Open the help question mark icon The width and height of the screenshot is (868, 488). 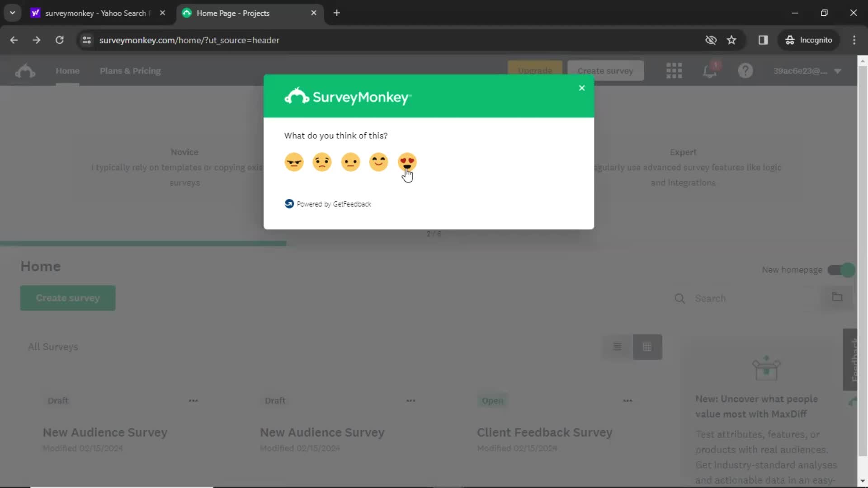click(745, 71)
